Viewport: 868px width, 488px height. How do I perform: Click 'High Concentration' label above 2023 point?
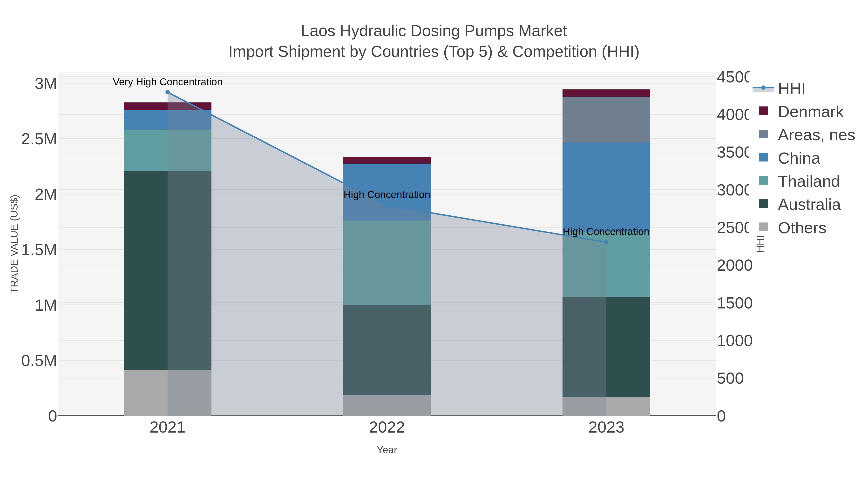[606, 232]
